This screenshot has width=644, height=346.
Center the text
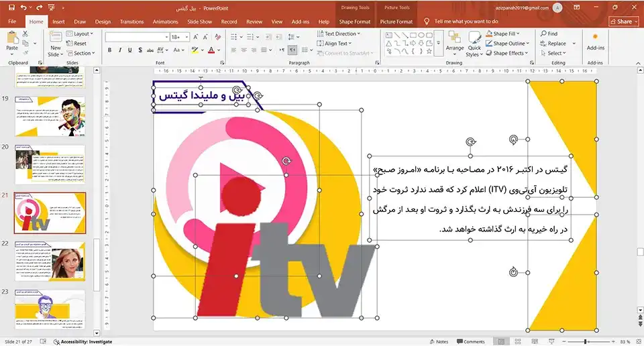point(244,50)
